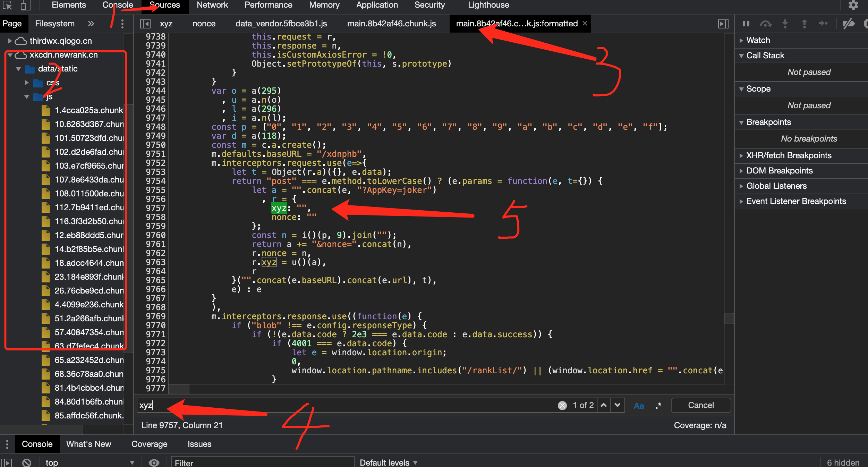868x467 pixels.
Task: Show console sidebar icon
Action: (7, 463)
